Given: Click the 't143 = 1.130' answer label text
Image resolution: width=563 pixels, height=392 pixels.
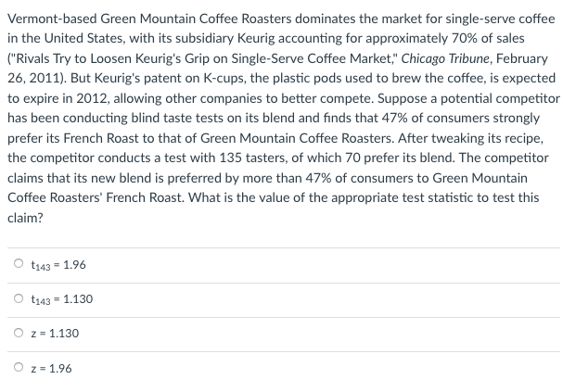Looking at the screenshot, I should pos(62,299).
